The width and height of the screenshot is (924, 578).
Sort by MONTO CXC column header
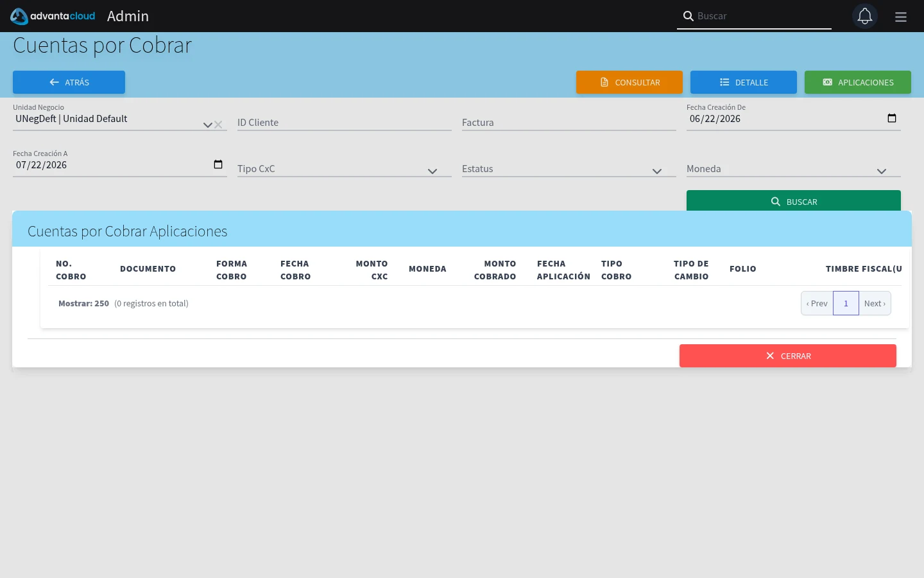tap(372, 270)
